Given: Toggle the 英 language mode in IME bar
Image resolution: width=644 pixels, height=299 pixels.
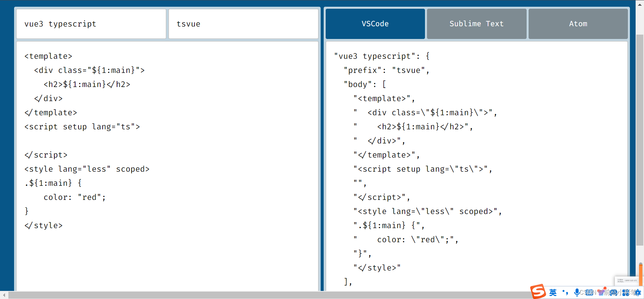Looking at the screenshot, I should pyautogui.click(x=553, y=292).
